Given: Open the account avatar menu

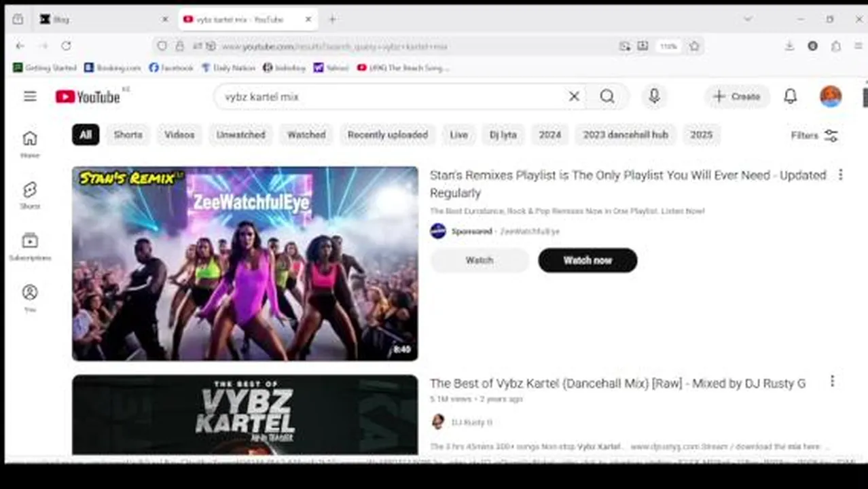Looking at the screenshot, I should tap(831, 96).
